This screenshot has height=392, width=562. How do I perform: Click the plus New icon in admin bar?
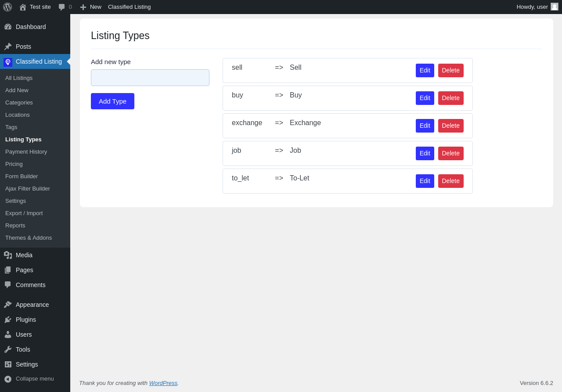(x=83, y=7)
